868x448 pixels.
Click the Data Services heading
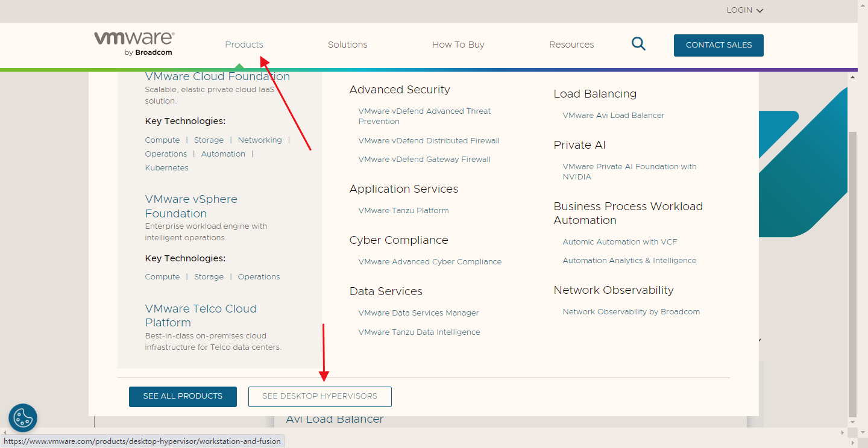386,291
